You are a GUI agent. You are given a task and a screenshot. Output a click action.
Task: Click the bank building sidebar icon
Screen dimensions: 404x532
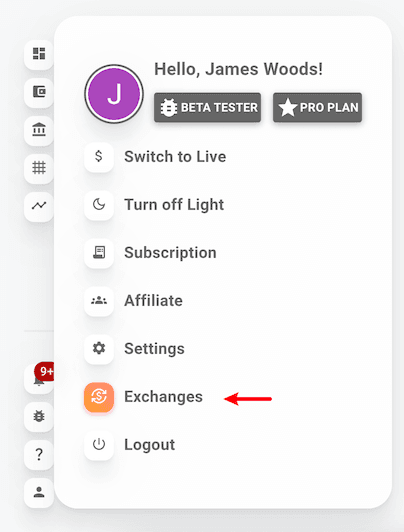[x=39, y=130]
